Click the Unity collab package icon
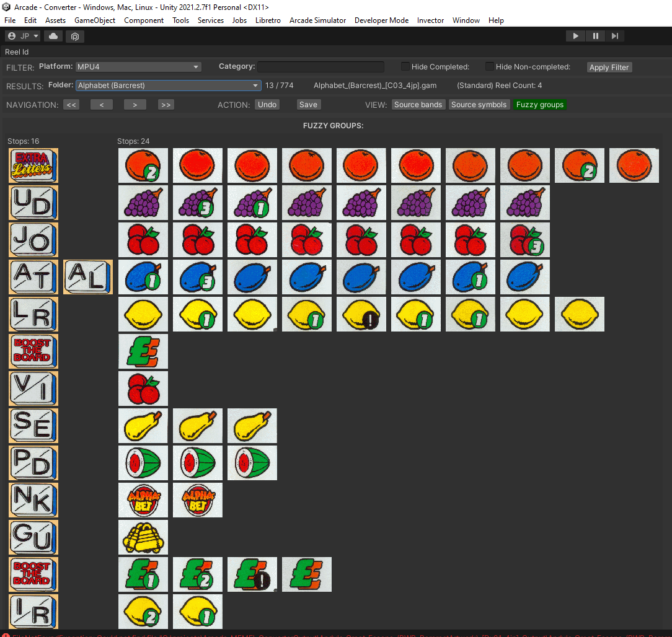Image resolution: width=672 pixels, height=637 pixels. click(x=74, y=37)
